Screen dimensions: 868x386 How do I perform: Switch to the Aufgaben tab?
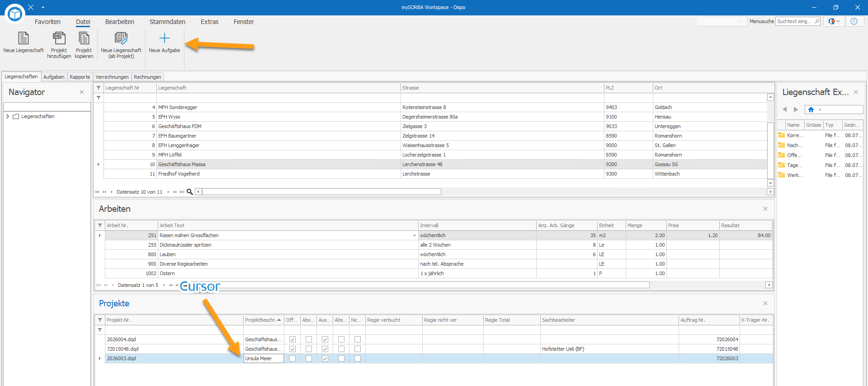54,77
